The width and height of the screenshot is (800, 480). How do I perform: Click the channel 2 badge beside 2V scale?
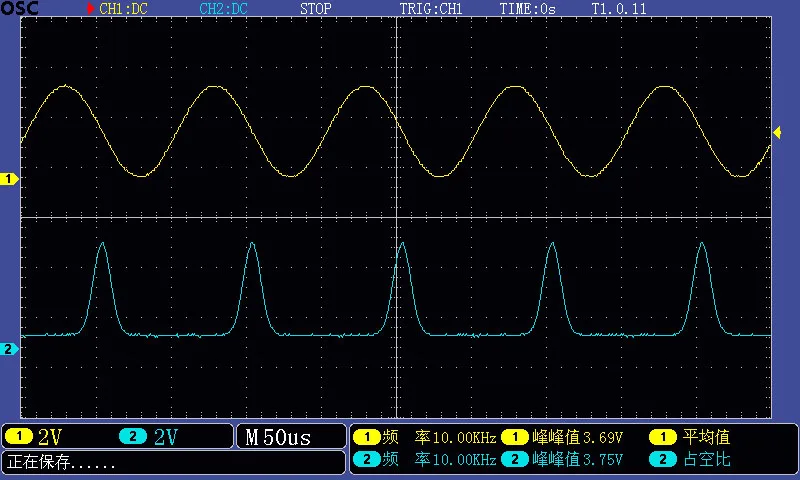(133, 437)
